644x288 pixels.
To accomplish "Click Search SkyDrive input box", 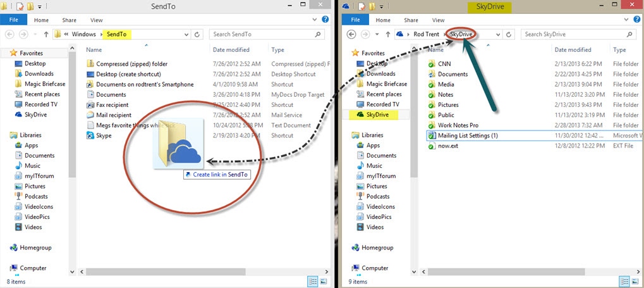I will pos(579,35).
